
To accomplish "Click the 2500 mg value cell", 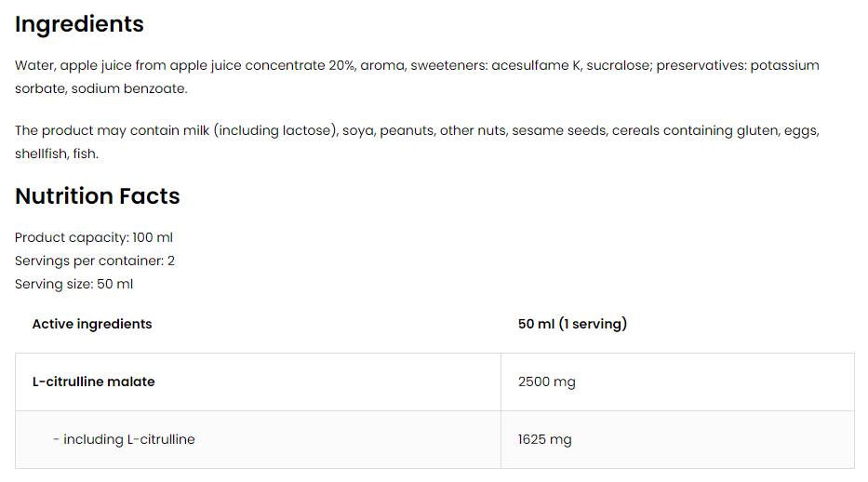I will 546,382.
